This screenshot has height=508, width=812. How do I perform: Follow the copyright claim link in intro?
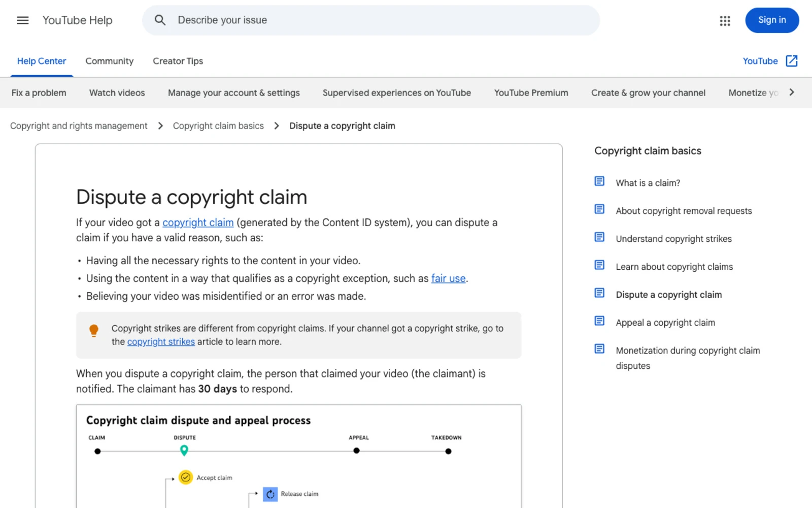pyautogui.click(x=198, y=223)
